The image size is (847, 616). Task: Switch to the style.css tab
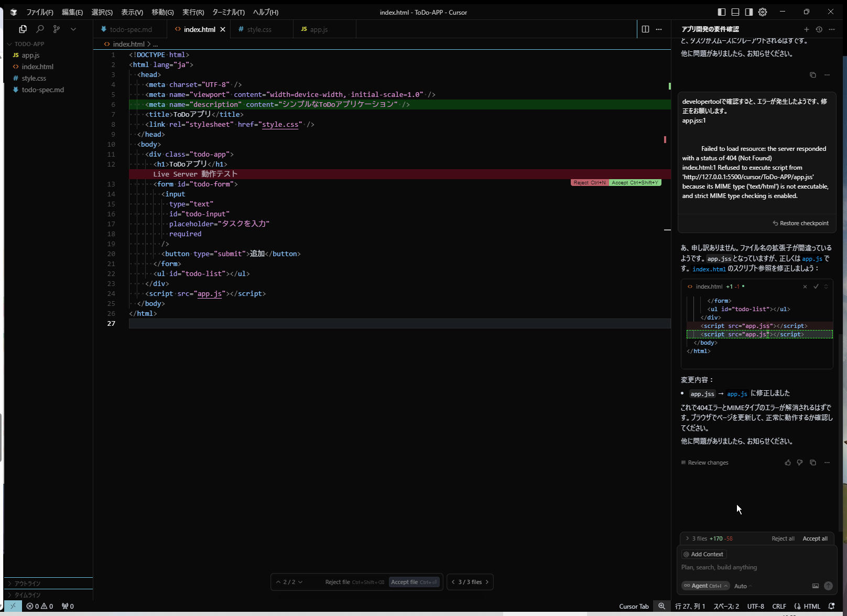tap(259, 29)
